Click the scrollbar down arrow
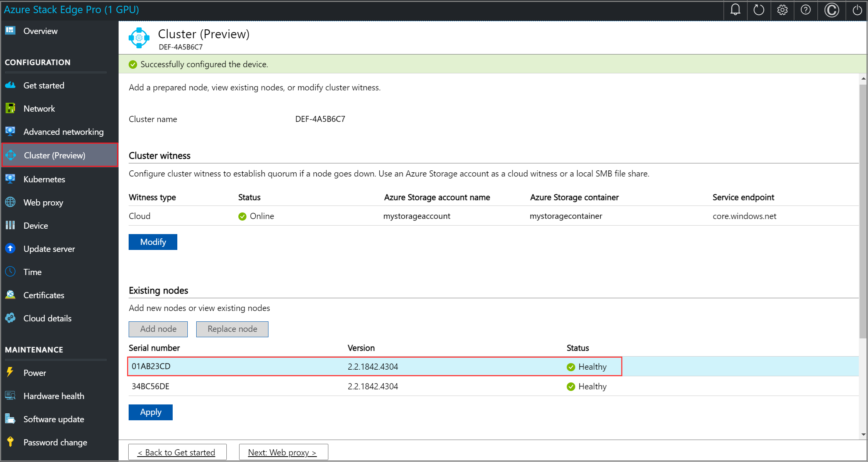 [x=863, y=435]
